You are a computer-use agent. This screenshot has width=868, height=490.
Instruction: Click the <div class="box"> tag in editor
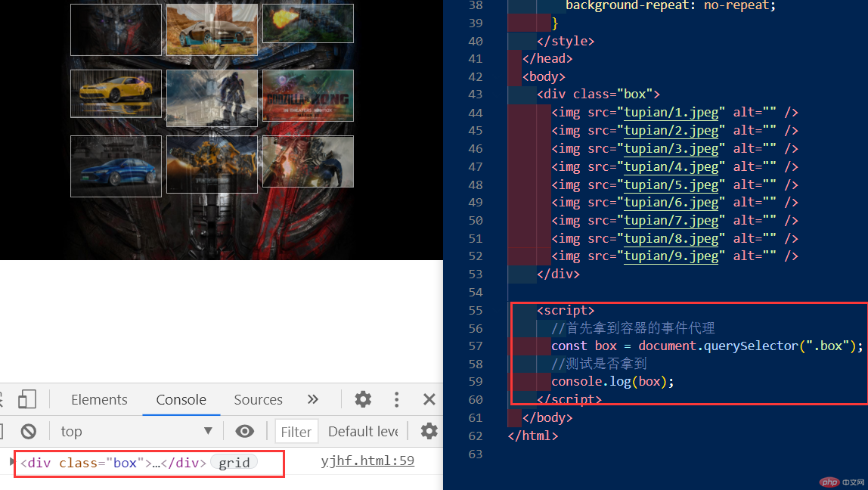tap(598, 94)
